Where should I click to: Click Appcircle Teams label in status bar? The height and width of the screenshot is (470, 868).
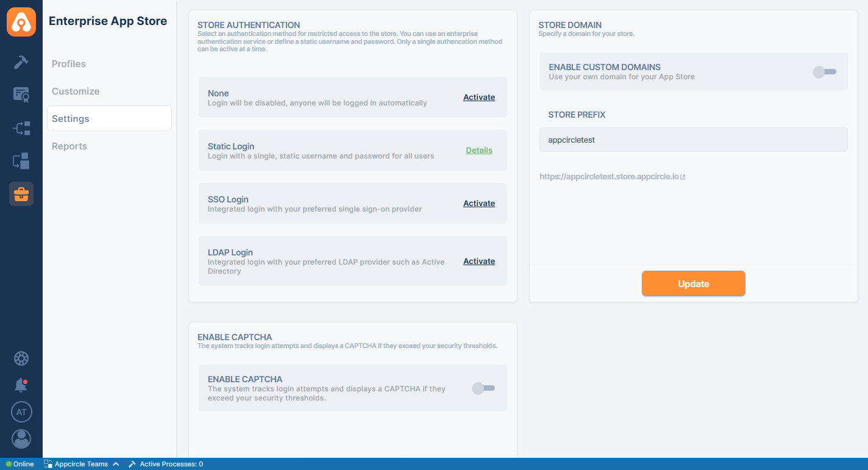81,464
